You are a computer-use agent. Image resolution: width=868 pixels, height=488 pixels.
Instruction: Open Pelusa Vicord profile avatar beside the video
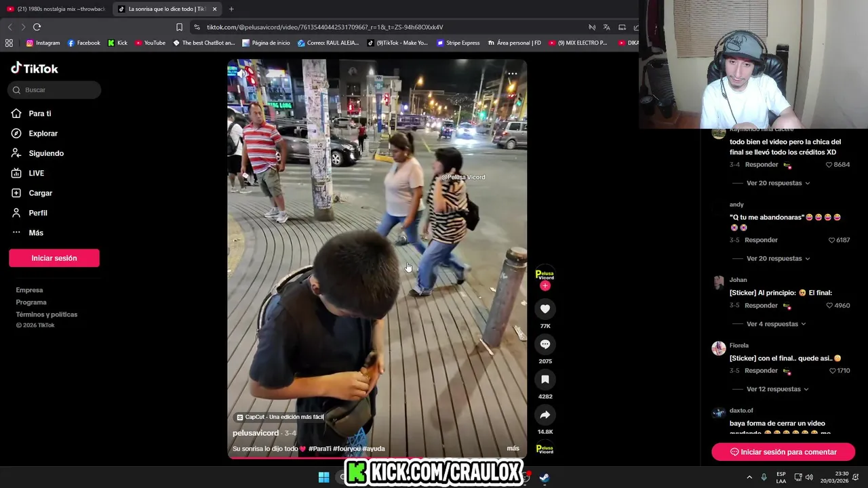(x=545, y=274)
